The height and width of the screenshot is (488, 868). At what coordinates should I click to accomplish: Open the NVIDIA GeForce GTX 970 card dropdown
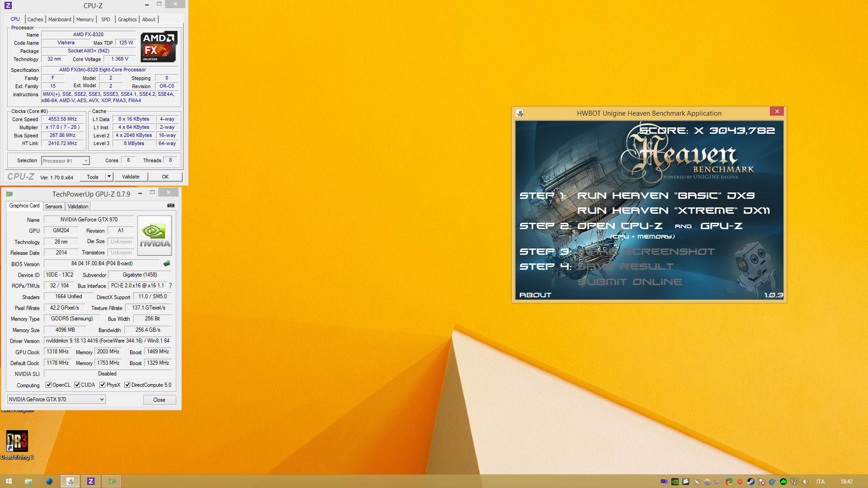point(57,399)
